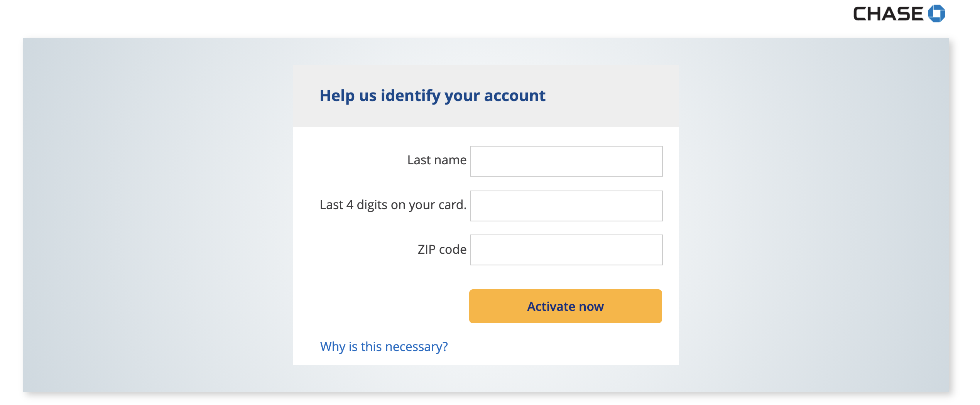This screenshot has height=405, width=980.
Task: Click the Last 4 digits card field
Action: pos(566,206)
